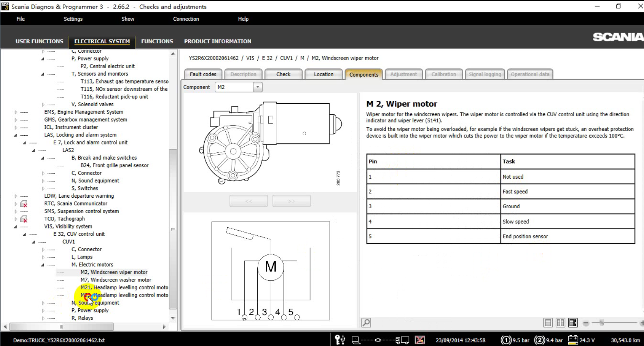
Task: Click the wiper motor wiring diagram
Action: click(270, 271)
